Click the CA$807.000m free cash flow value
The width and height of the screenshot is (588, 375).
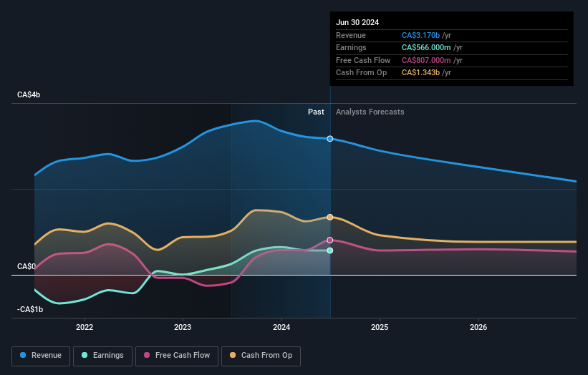click(426, 60)
